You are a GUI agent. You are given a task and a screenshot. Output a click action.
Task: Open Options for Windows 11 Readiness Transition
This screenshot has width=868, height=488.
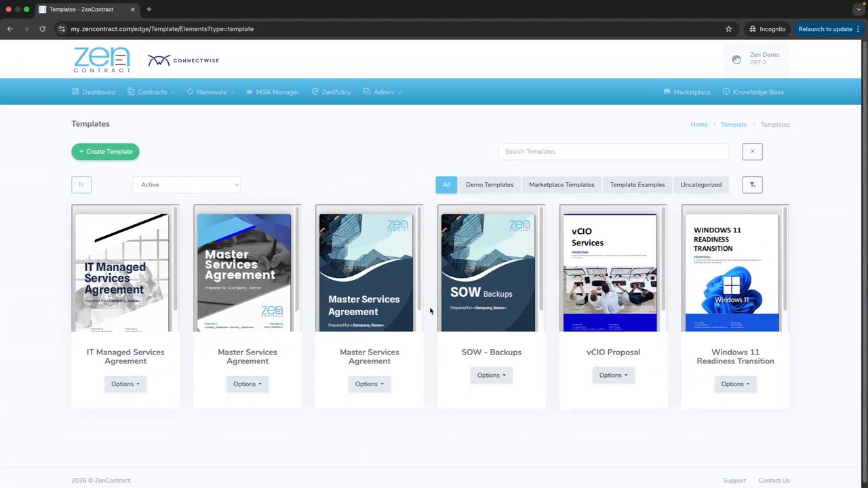point(736,384)
